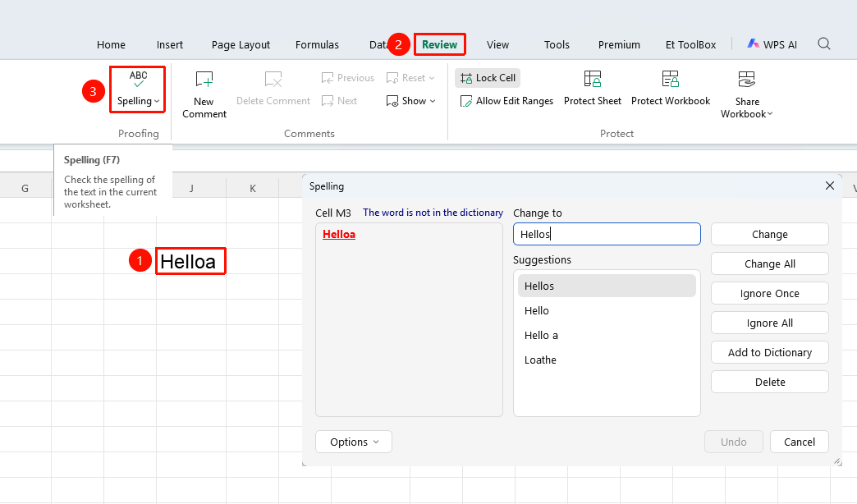
Task: Click the Change All button
Action: 769,264
